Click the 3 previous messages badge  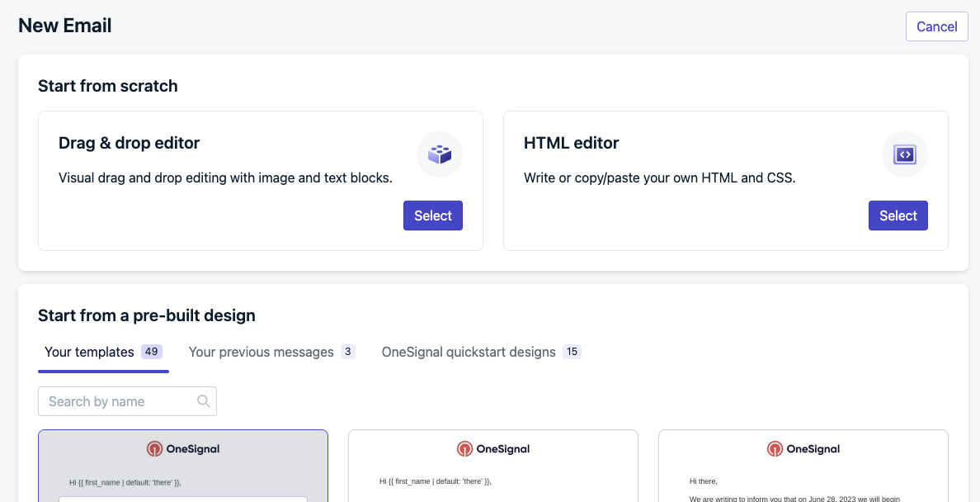348,352
